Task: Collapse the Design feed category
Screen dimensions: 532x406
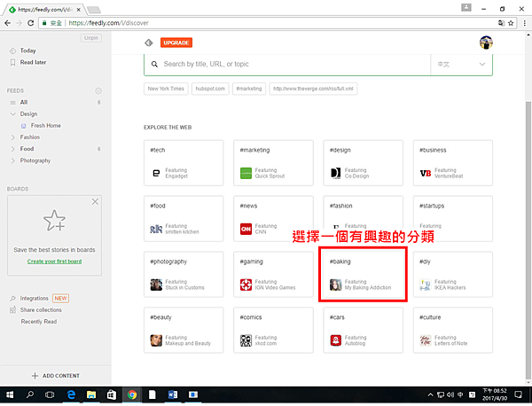Action: [13, 114]
